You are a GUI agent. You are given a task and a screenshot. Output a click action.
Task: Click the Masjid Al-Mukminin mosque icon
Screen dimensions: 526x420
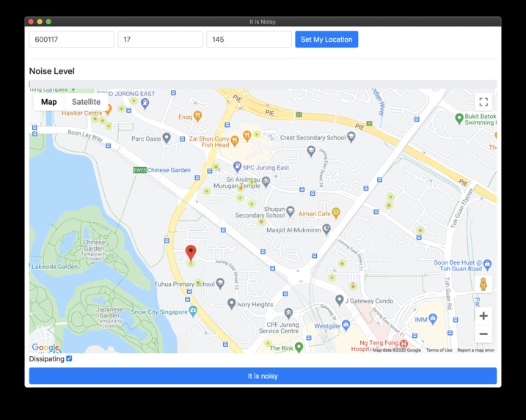326,229
